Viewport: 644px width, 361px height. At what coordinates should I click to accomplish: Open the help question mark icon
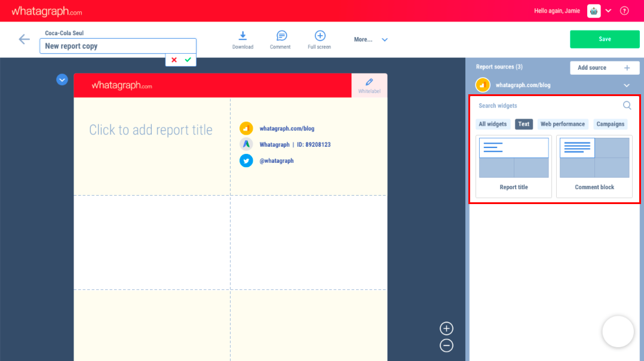624,11
